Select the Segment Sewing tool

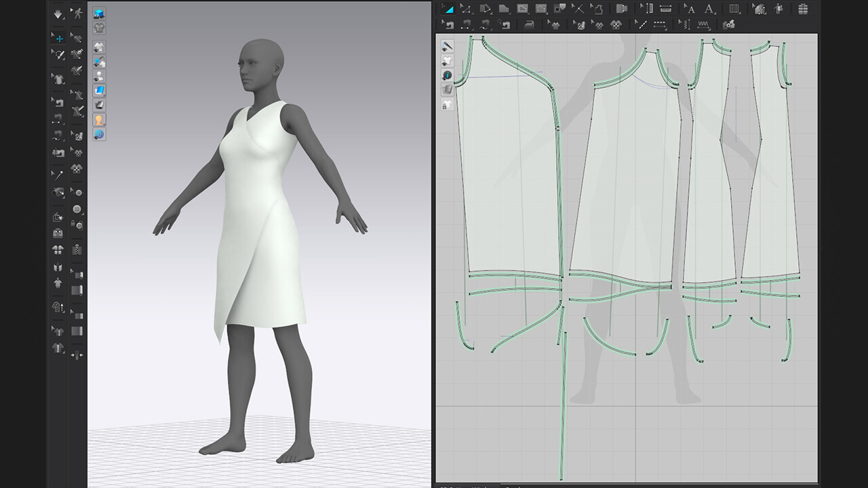click(466, 24)
